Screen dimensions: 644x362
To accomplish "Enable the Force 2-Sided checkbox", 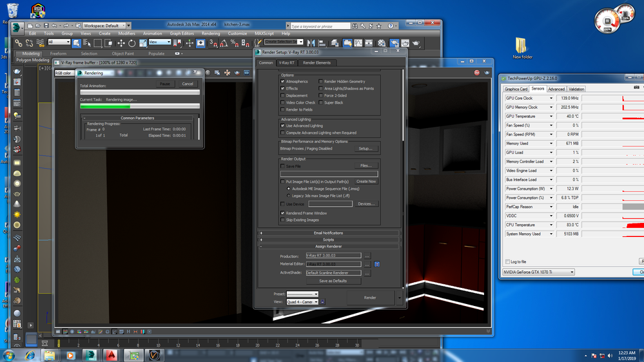I will tap(321, 95).
